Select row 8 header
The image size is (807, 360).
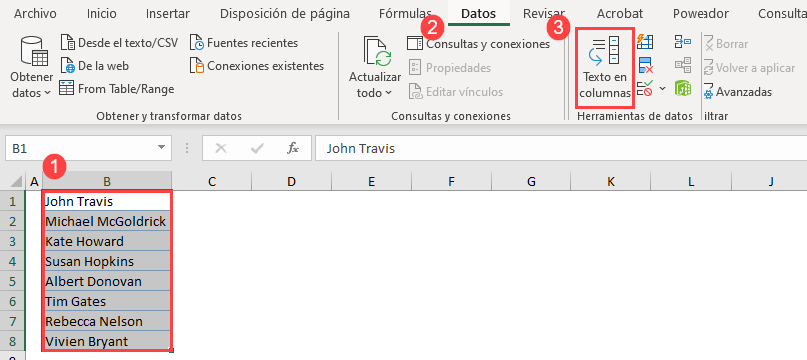(x=13, y=341)
